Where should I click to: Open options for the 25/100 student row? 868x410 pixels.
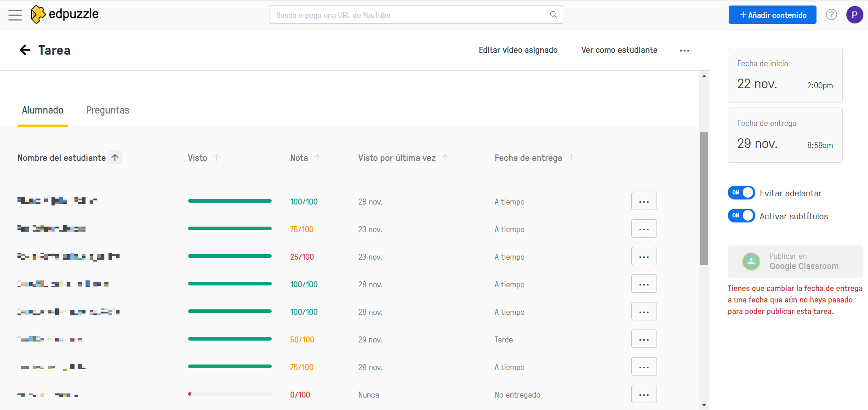pyautogui.click(x=644, y=256)
